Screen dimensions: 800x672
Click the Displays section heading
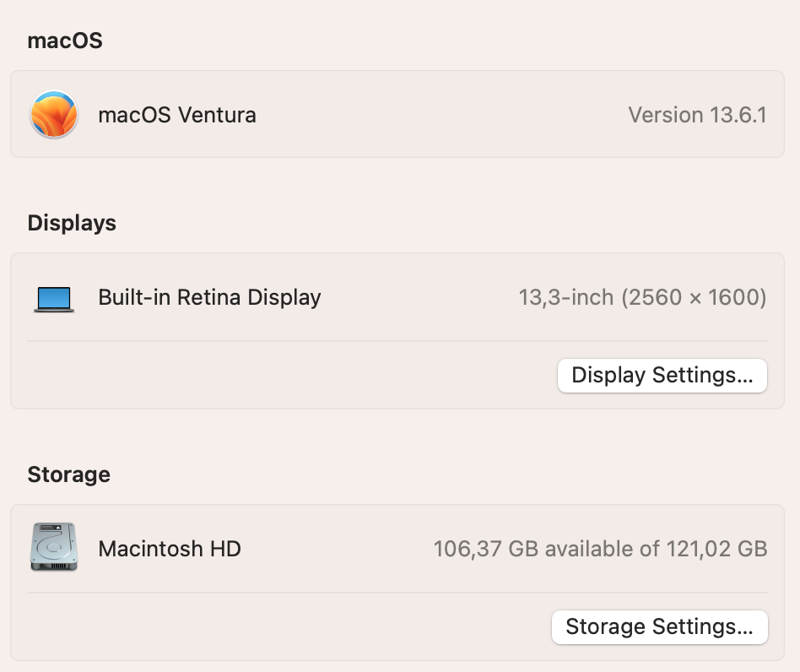pos(72,223)
